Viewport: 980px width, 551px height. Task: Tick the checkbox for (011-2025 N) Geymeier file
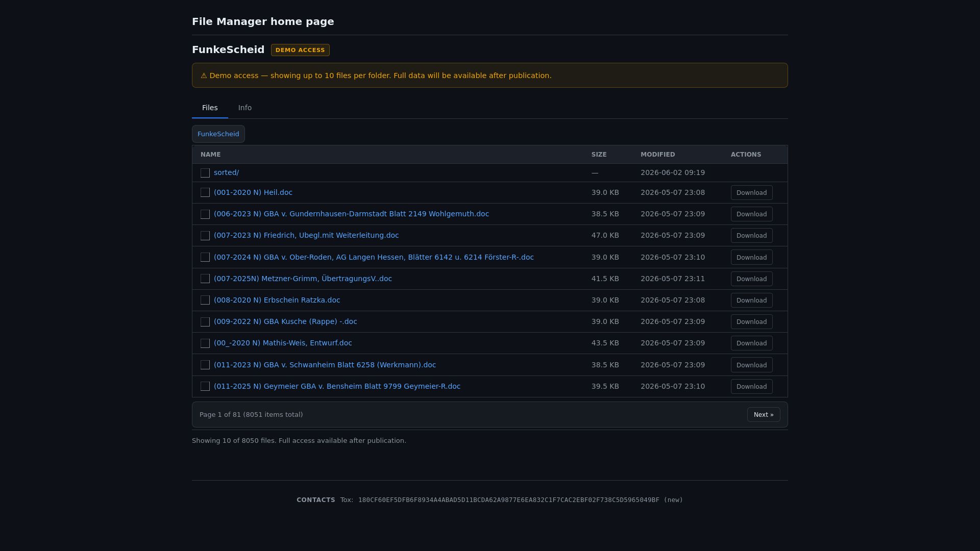pyautogui.click(x=205, y=386)
